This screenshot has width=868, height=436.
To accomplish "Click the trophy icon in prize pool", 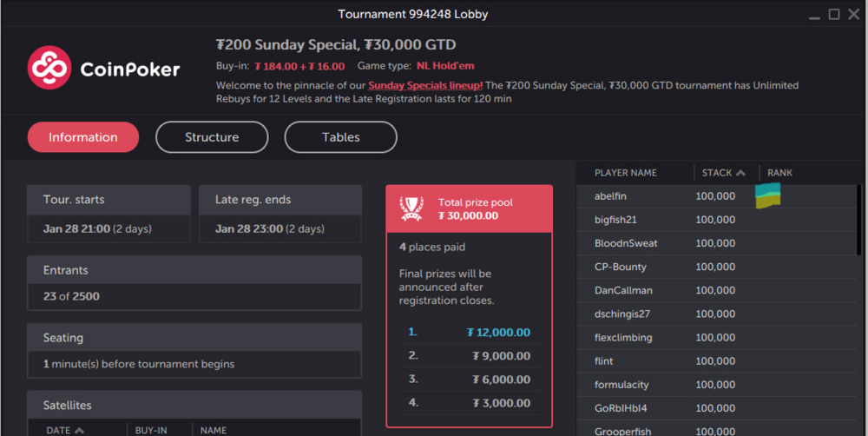I will click(x=411, y=208).
